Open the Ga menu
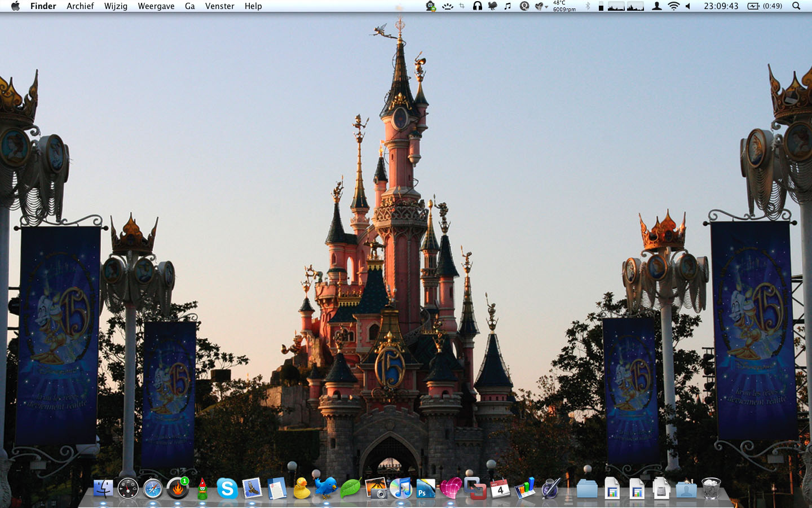Image resolution: width=812 pixels, height=508 pixels. tap(190, 6)
